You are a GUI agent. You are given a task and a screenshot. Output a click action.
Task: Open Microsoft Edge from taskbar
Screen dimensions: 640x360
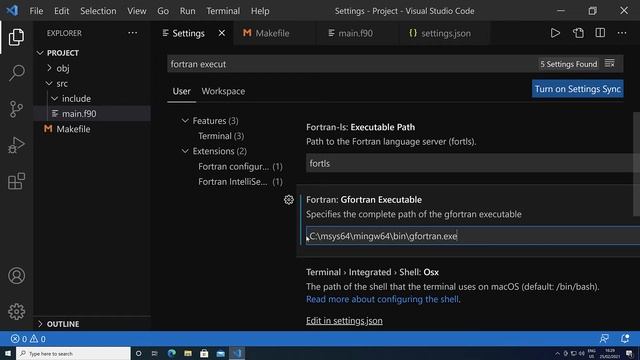coord(171,353)
